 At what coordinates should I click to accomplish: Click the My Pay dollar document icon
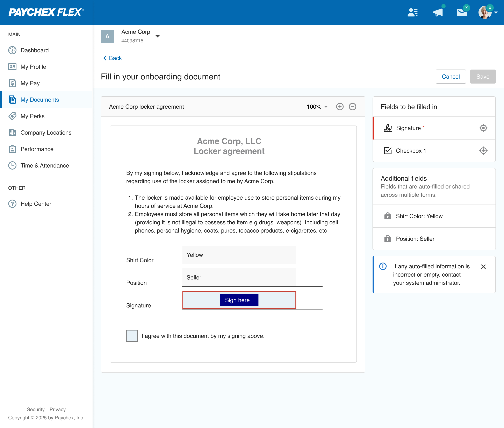(12, 83)
